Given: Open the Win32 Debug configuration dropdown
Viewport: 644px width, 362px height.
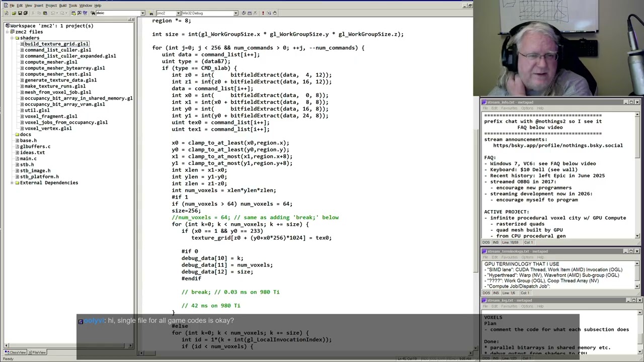Looking at the screenshot, I should point(235,13).
